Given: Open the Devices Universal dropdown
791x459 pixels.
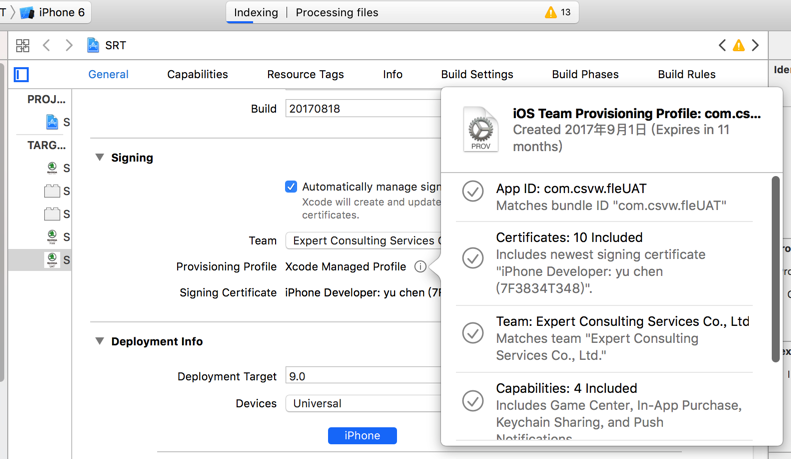Looking at the screenshot, I should (x=364, y=404).
